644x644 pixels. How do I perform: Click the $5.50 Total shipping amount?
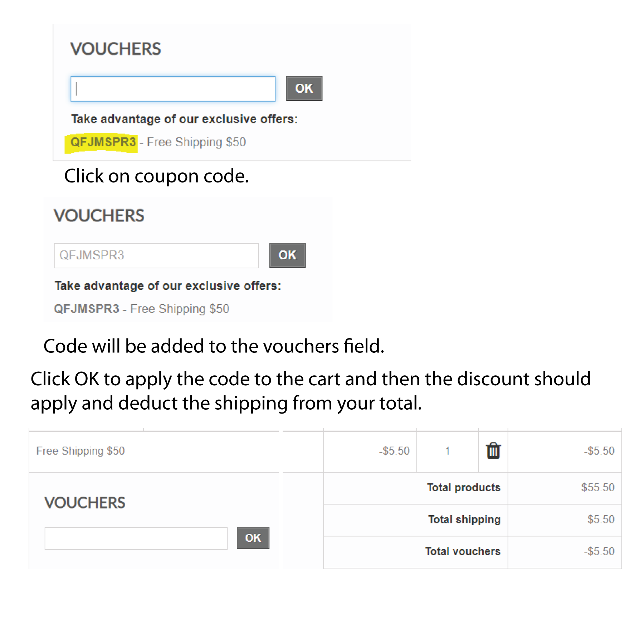(x=601, y=519)
